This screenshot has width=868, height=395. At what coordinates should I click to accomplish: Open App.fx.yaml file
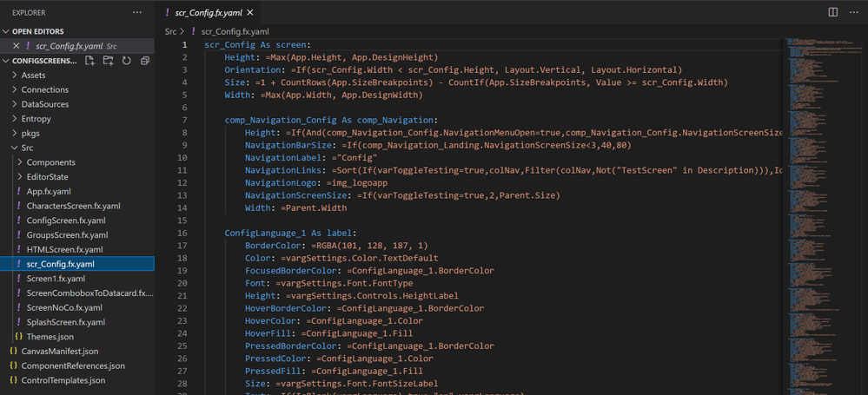pos(49,191)
